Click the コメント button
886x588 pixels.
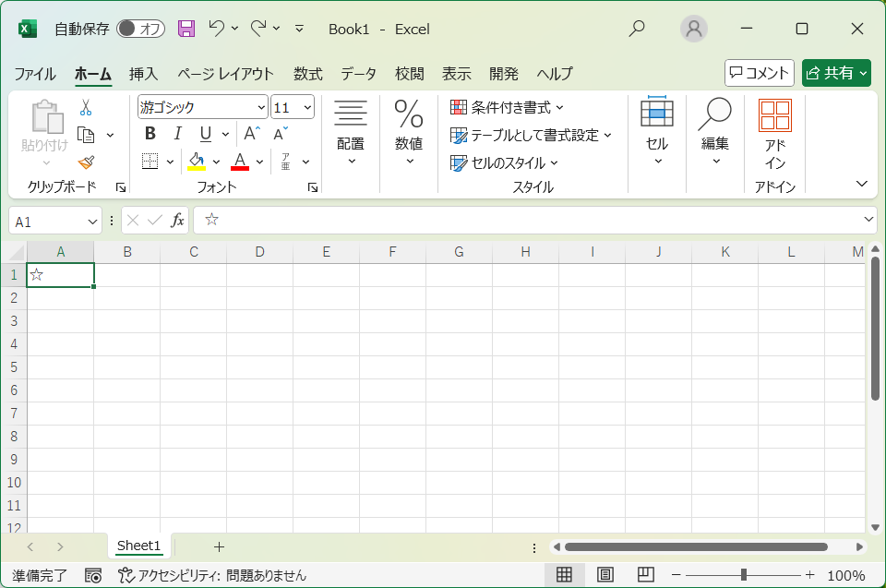(759, 73)
